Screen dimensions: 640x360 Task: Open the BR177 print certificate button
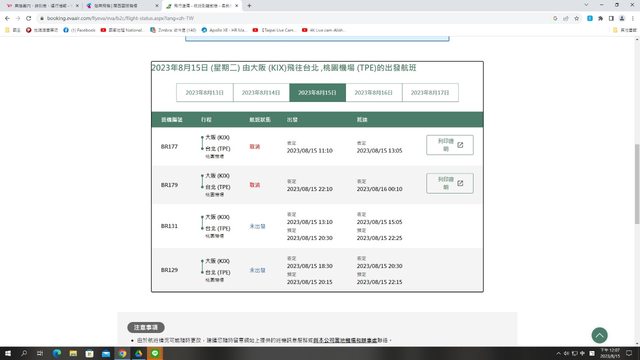[450, 145]
